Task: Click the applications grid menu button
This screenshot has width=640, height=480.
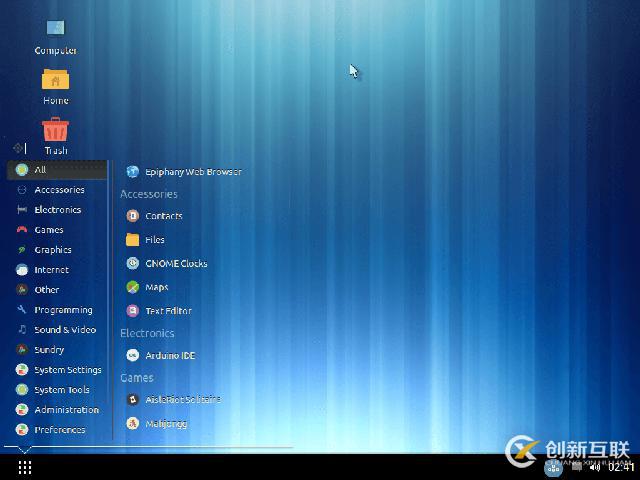Action: click(x=25, y=467)
